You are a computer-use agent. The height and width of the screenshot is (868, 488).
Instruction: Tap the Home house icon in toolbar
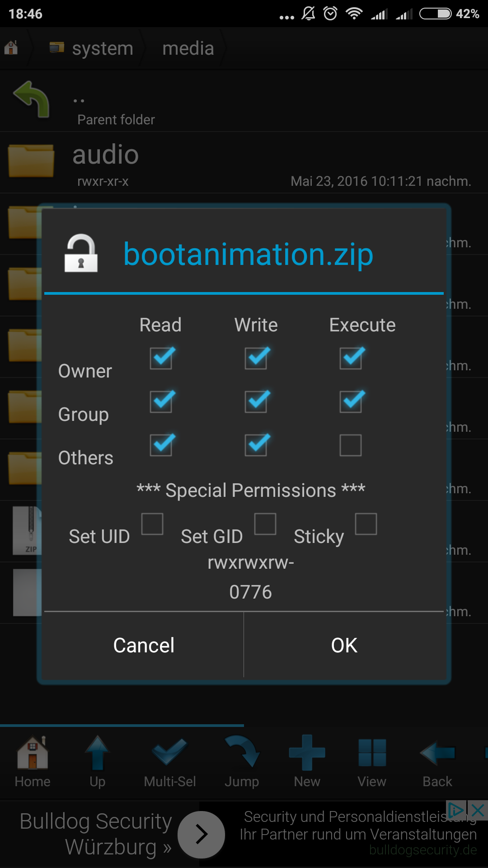[x=32, y=753]
